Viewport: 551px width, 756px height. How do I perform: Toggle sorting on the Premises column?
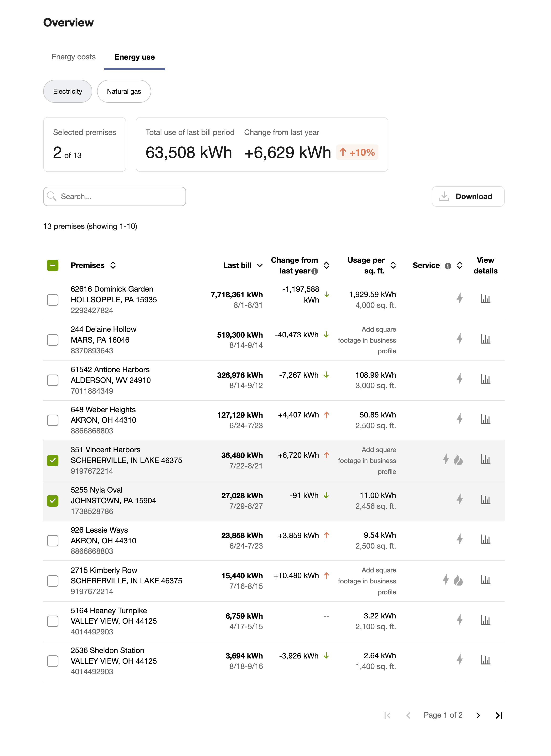pos(113,265)
